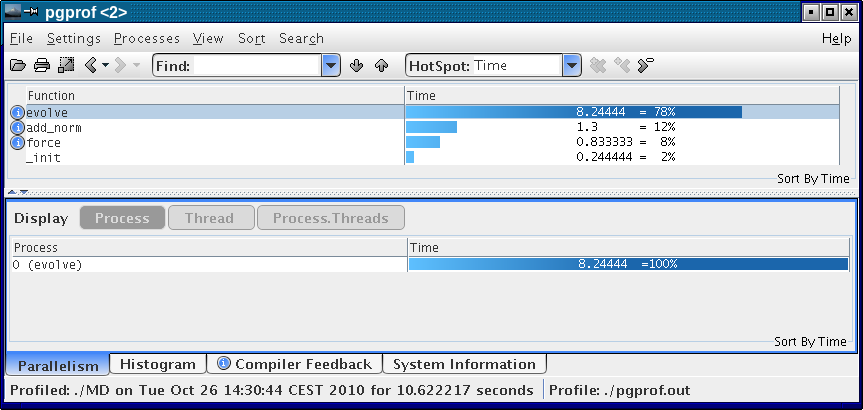Switch display to Thread view
This screenshot has height=410, width=863.
[209, 218]
